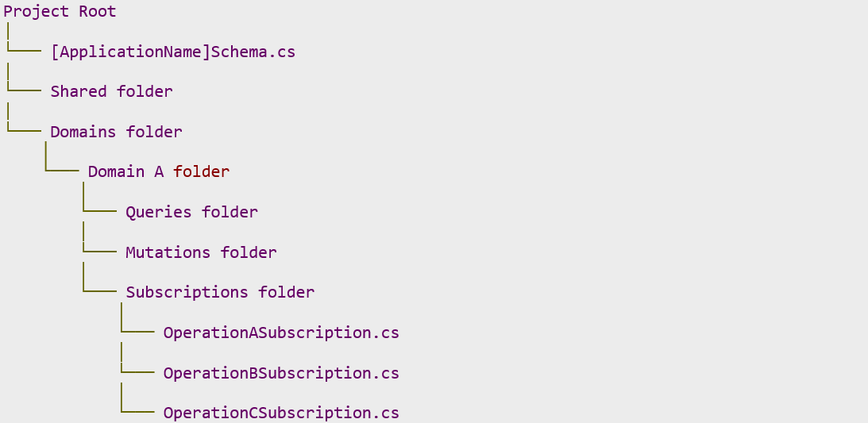Open the Shared folder entry
This screenshot has height=423, width=868.
(x=111, y=91)
